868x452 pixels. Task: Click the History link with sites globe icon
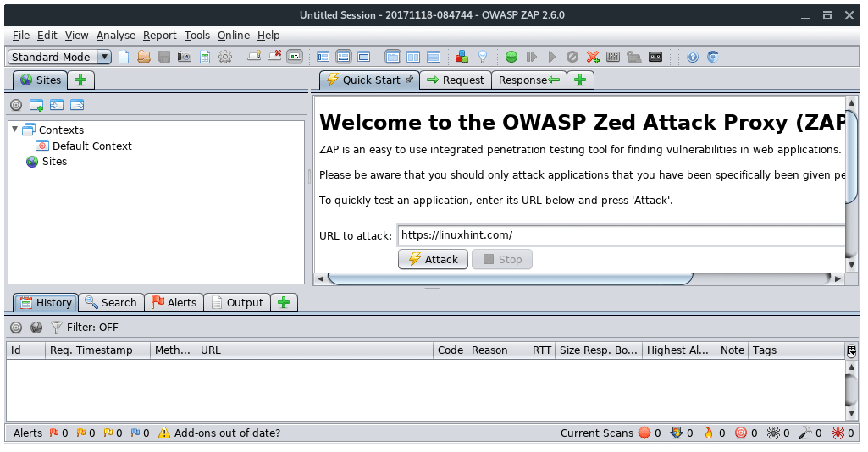point(36,328)
